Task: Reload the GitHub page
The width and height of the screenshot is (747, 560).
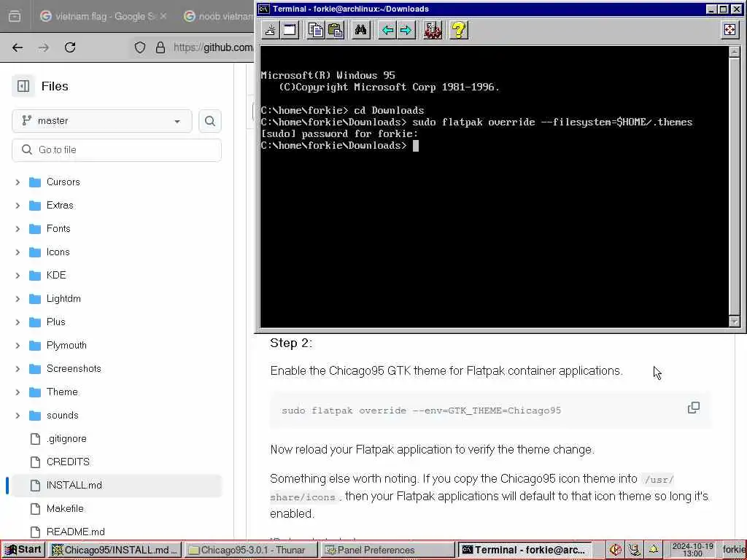Action: tap(70, 47)
